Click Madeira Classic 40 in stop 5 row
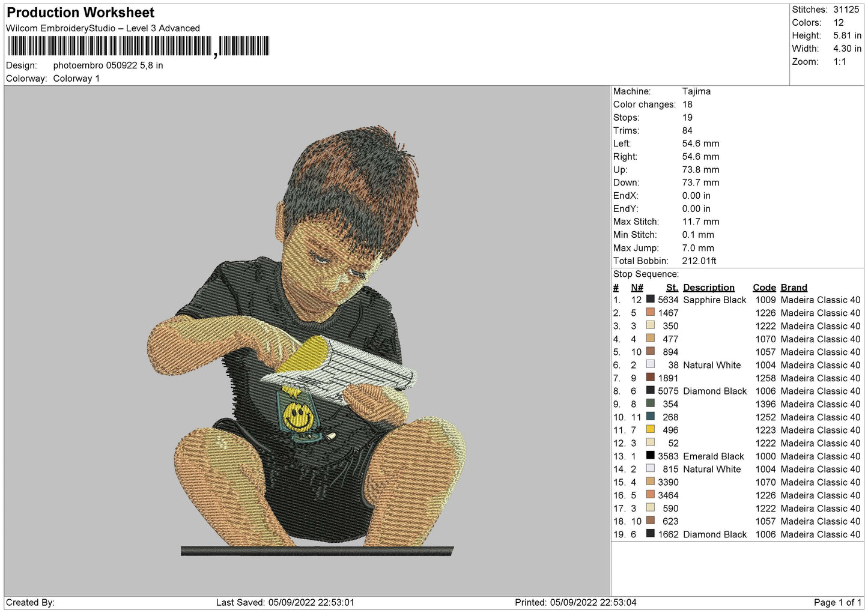 click(x=821, y=352)
